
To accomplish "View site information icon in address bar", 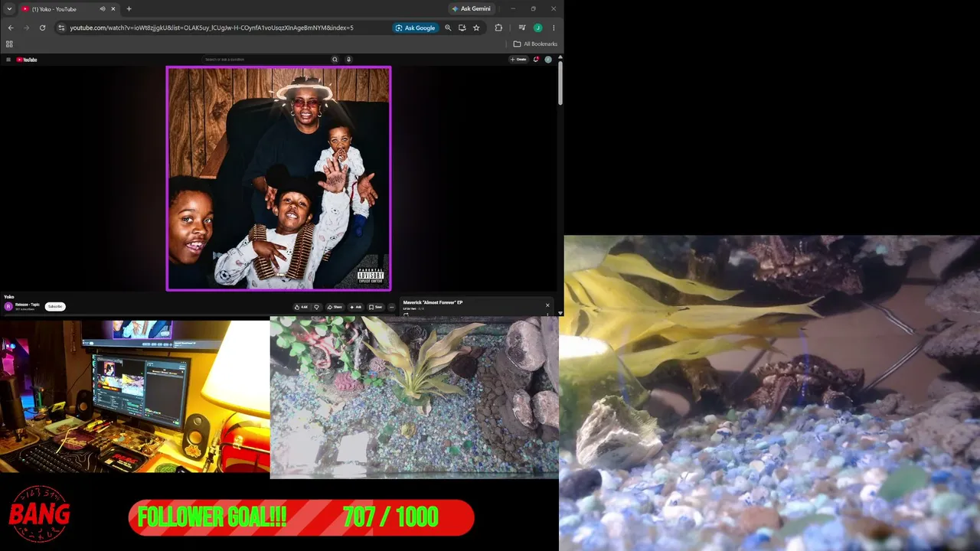I will 61,28.
